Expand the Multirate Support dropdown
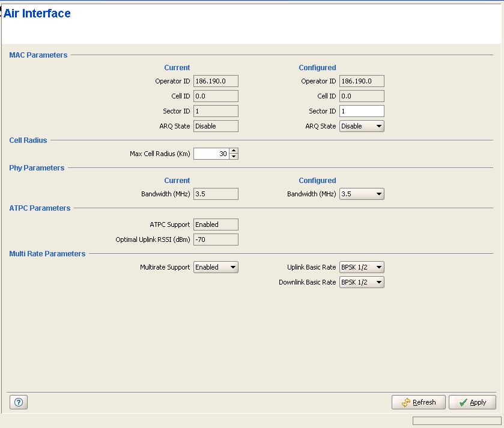The width and height of the screenshot is (504, 428). coord(216,267)
